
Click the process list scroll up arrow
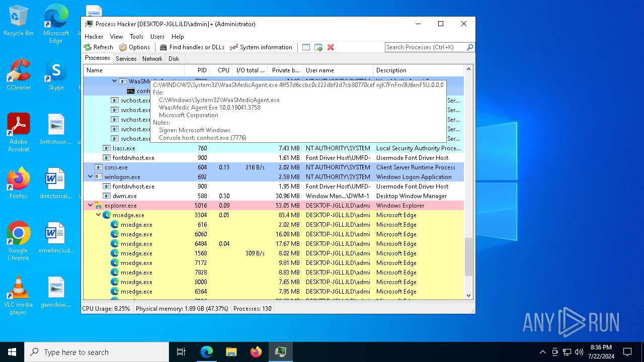468,69
